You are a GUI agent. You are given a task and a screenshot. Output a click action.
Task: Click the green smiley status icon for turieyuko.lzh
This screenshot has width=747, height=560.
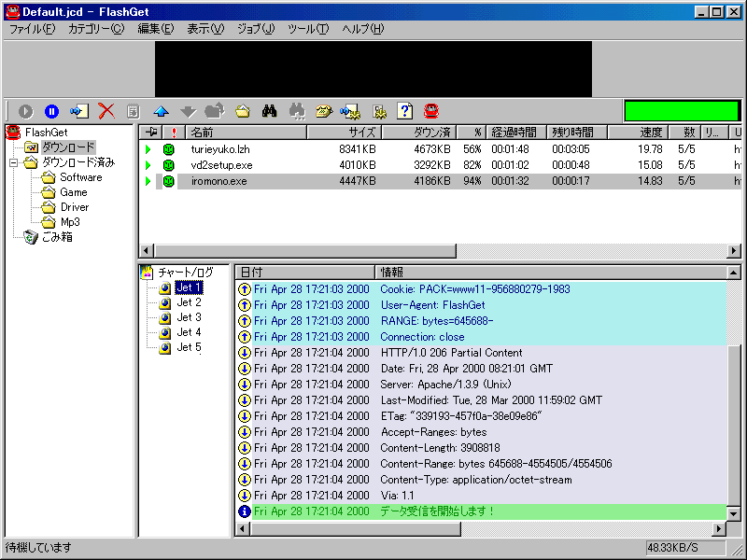point(168,149)
